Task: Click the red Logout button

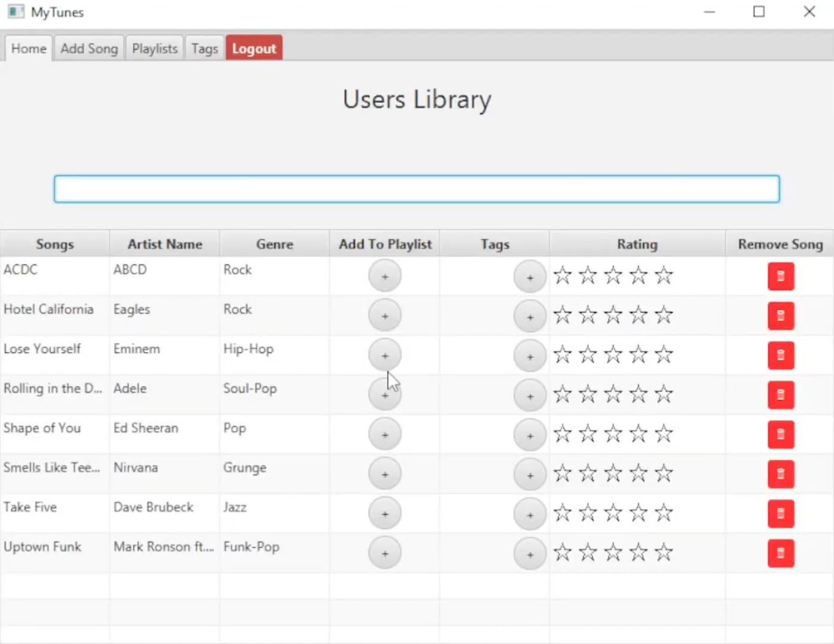Action: (254, 48)
